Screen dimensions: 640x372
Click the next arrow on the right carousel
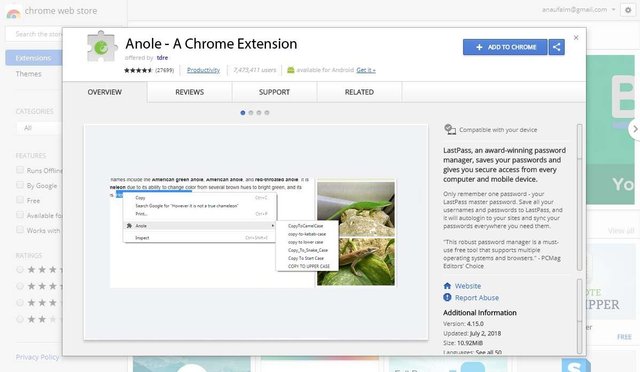point(635,129)
